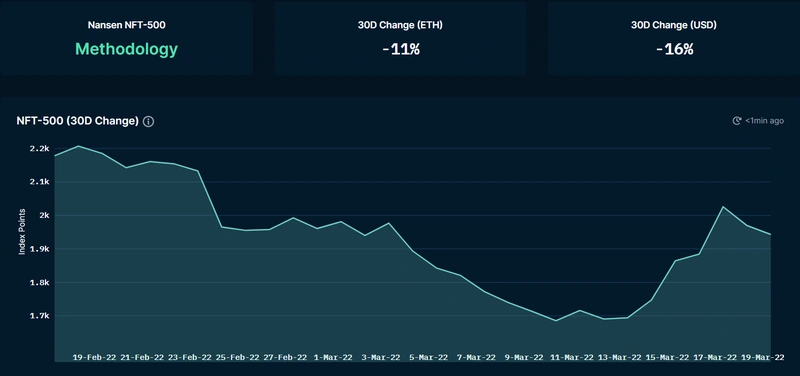
Task: Click the 27-Feb-22 x-axis date
Action: [x=285, y=358]
